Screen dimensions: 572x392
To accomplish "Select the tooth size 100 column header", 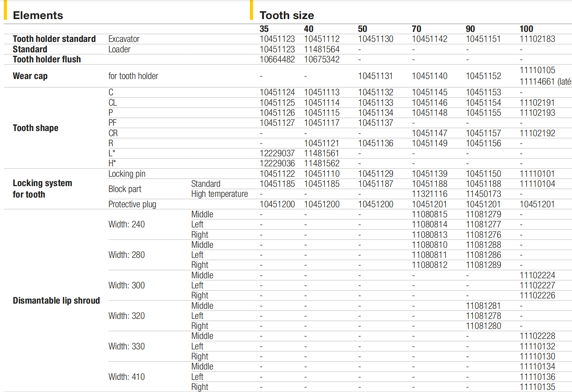I will point(526,29).
